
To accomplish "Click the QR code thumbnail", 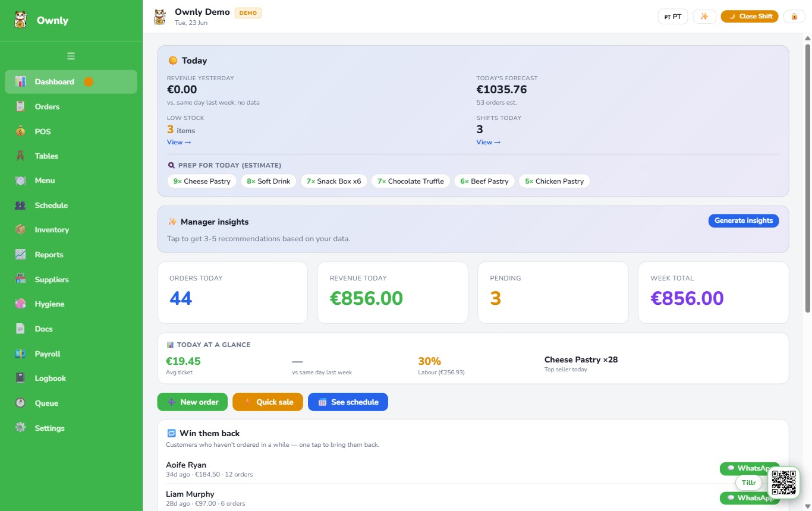I will [x=783, y=482].
